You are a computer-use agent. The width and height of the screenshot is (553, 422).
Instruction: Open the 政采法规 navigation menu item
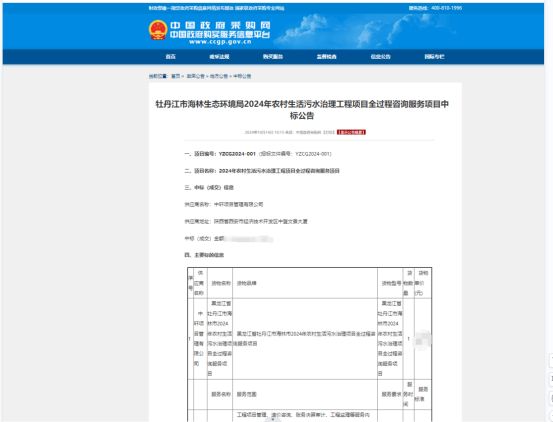[x=219, y=57]
